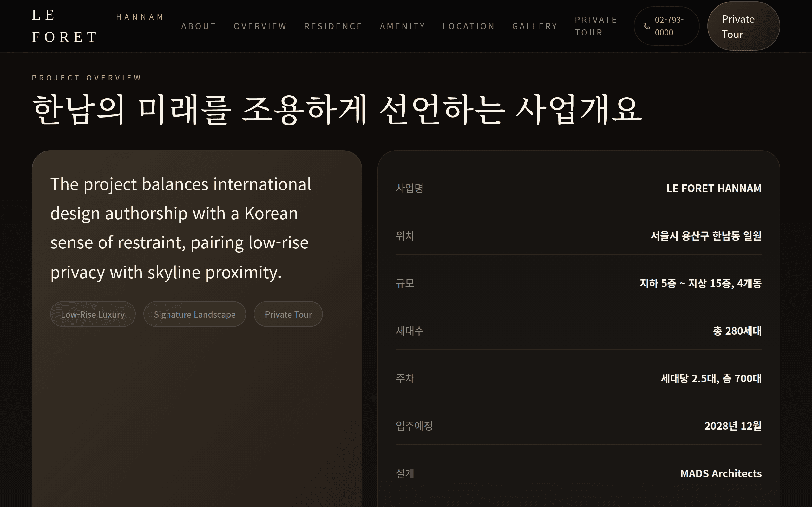View the GALLERY page link
Screen dimensions: 812x507
[535, 26]
